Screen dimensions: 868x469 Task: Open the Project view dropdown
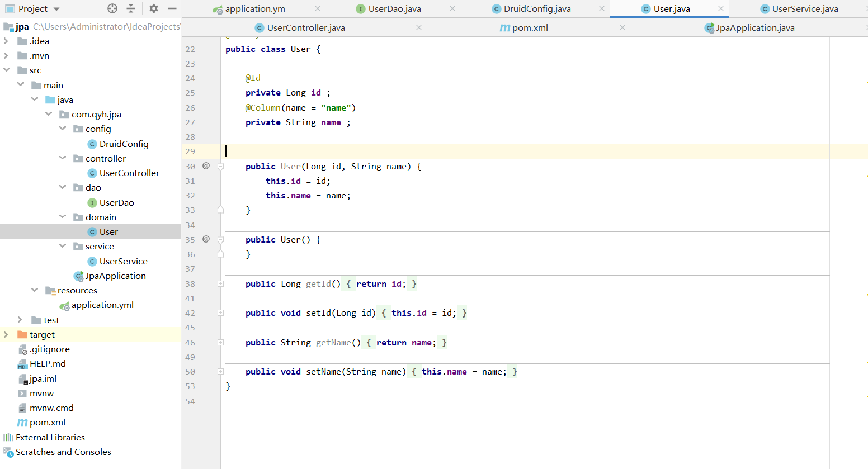(56, 9)
